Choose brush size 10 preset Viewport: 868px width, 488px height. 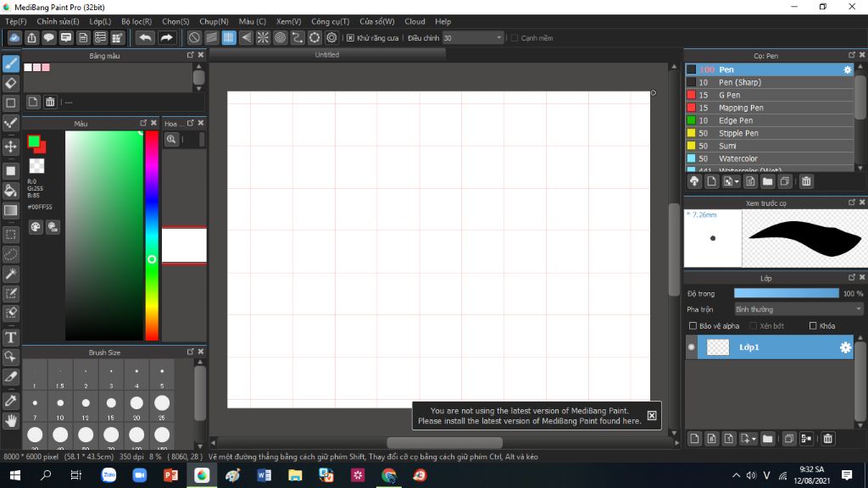pos(60,408)
